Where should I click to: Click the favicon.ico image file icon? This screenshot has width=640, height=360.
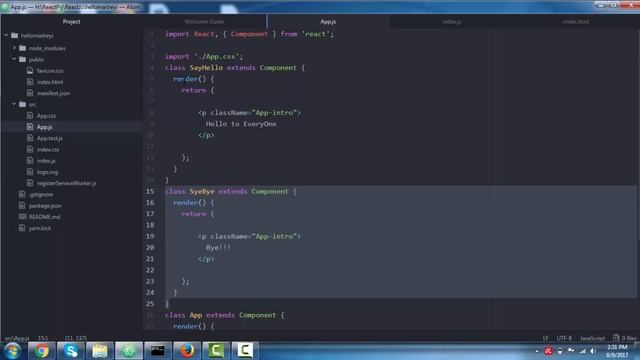point(30,71)
